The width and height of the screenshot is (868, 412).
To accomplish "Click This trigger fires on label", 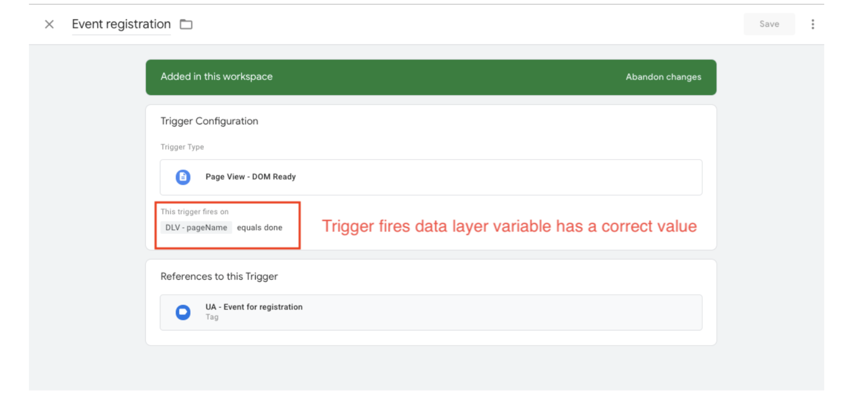I will 195,212.
